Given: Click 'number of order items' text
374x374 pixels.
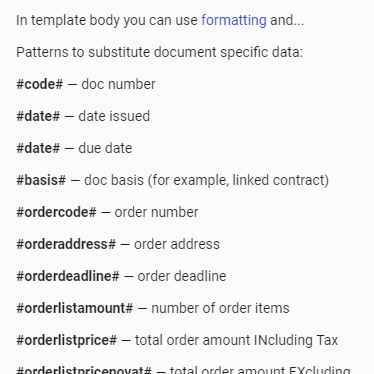Looking at the screenshot, I should (x=220, y=308).
